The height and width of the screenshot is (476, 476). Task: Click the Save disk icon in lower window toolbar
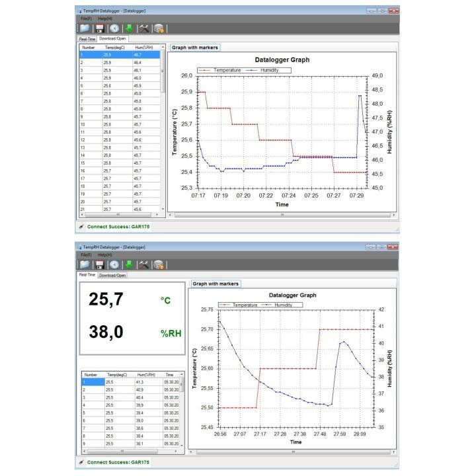[100, 264]
